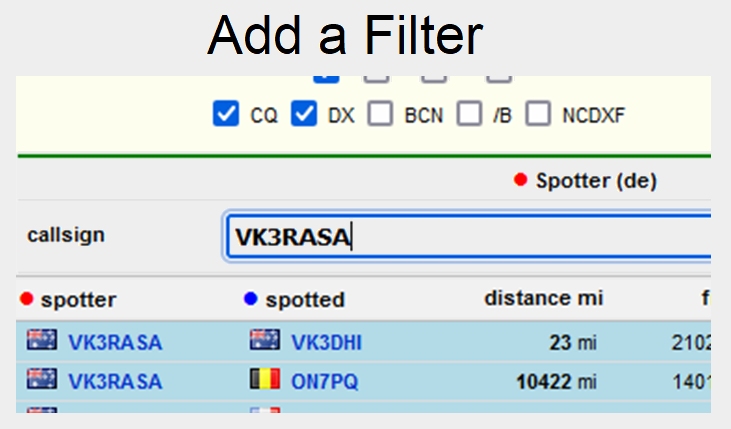Click spotter flag icon in the ON7PQ row
731x429 pixels.
point(42,380)
